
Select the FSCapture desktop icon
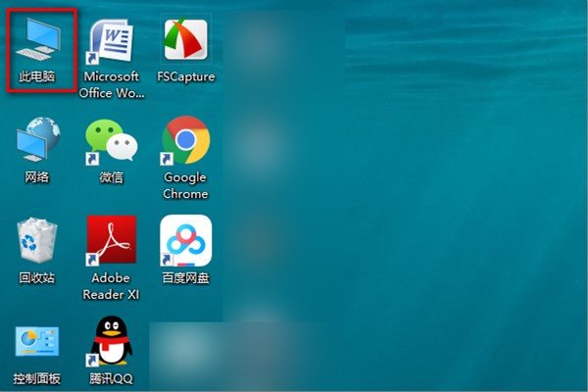(186, 39)
